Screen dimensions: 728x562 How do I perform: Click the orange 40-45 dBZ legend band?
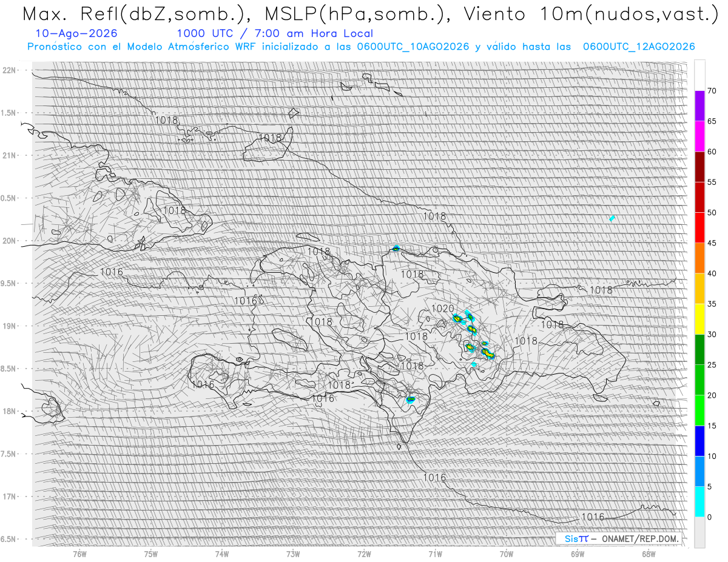pos(699,258)
